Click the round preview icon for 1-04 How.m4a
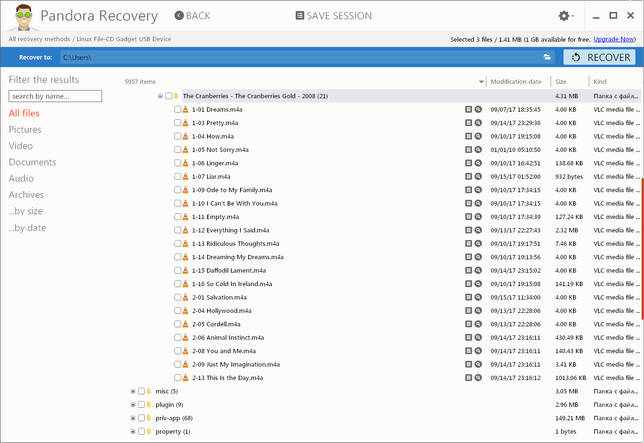The width and height of the screenshot is (644, 443). pyautogui.click(x=478, y=136)
